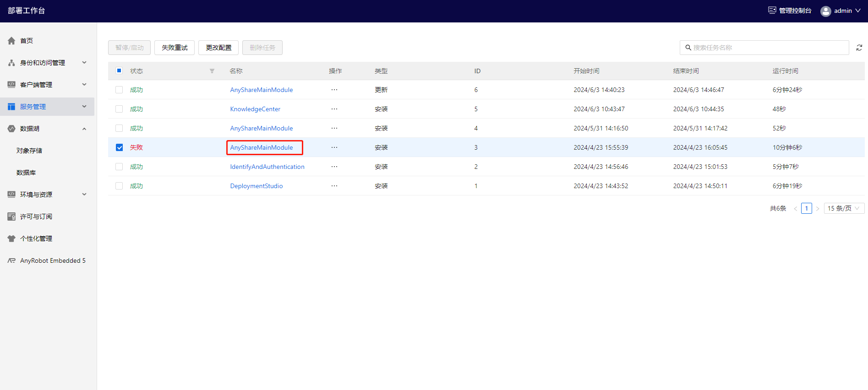This screenshot has height=390, width=868.
Task: Click the 个性化管理 shirt icon
Action: [x=11, y=238]
